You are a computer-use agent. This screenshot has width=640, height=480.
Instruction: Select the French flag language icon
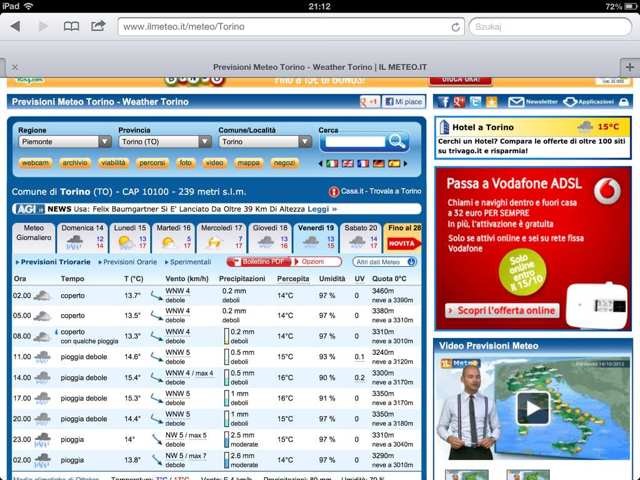[363, 163]
